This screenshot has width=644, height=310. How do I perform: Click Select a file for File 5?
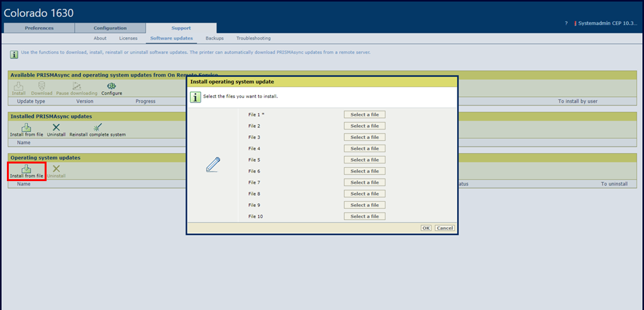[x=365, y=160]
